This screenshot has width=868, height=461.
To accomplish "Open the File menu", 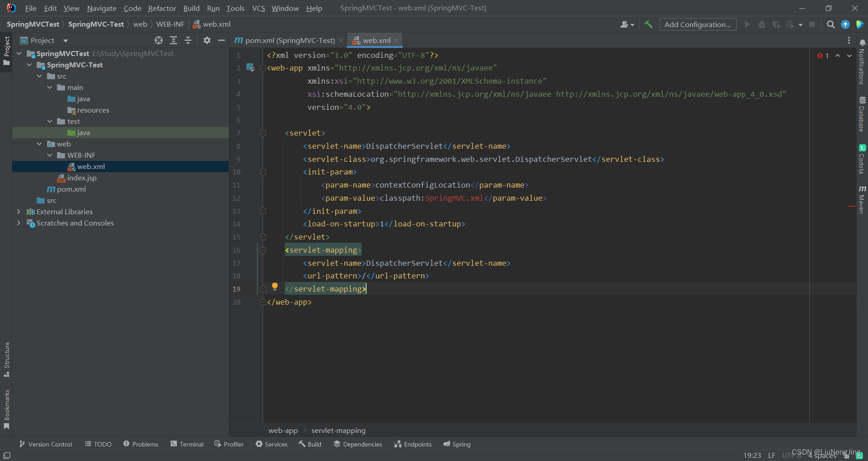I will [x=31, y=8].
